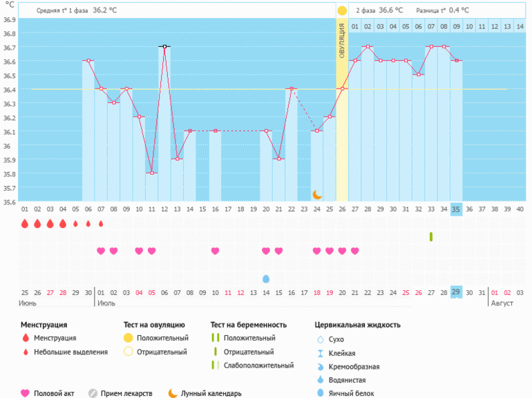The height and width of the screenshot is (398, 532).
Task: Click the 'Яичный белок' legend drop icon
Action: [x=320, y=393]
